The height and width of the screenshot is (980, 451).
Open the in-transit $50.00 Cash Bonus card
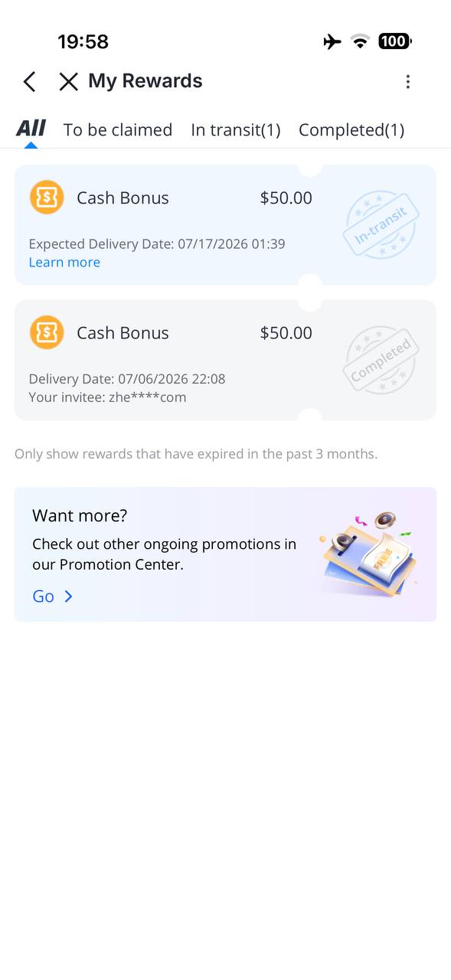225,225
